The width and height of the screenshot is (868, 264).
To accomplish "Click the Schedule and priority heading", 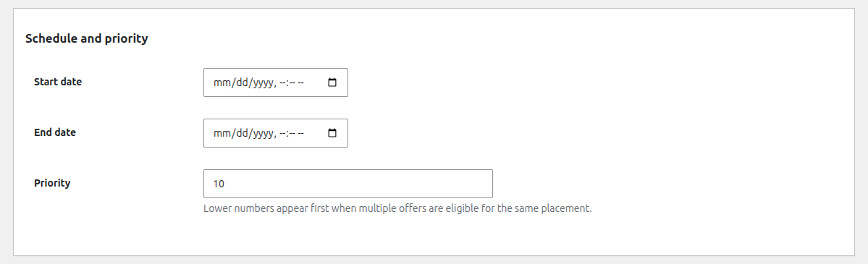I will 86,39.
